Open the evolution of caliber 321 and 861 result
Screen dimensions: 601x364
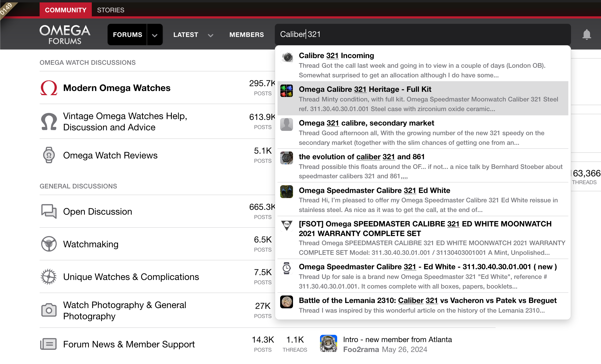[362, 157]
